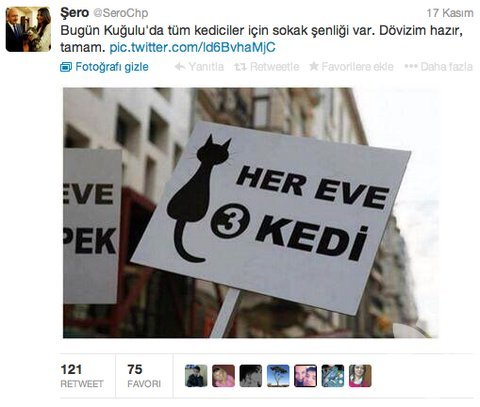Click the reply arrow icon next to Yanıtla
The height and width of the screenshot is (407, 480).
tap(180, 67)
